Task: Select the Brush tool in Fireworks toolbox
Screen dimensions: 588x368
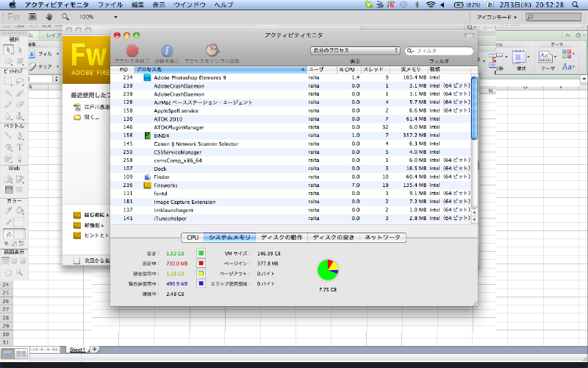Action: pos(20,93)
